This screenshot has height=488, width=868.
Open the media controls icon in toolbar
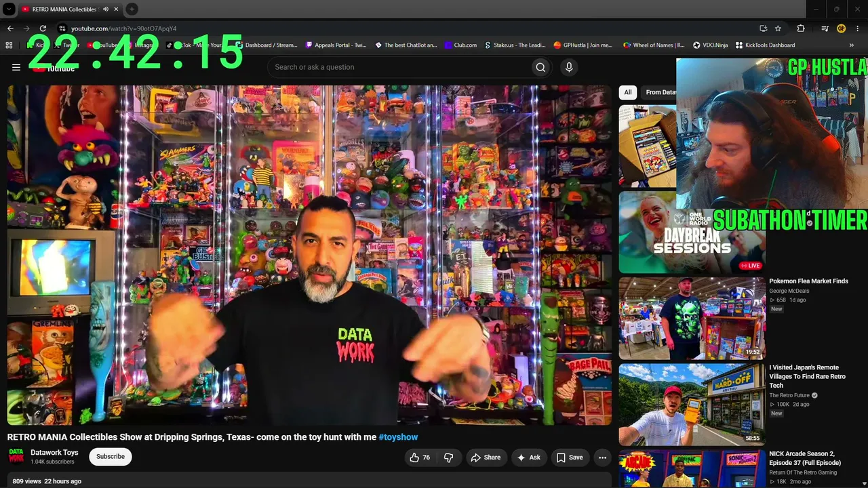click(825, 28)
